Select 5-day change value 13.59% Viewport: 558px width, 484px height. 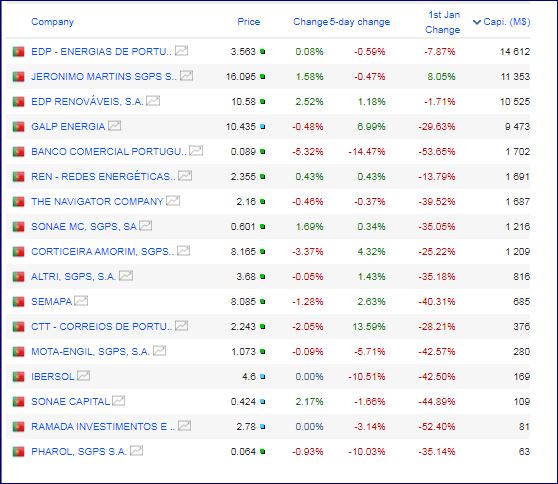369,326
